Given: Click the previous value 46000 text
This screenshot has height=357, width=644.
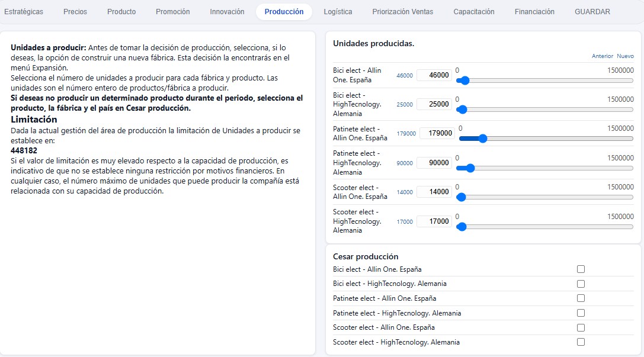Looking at the screenshot, I should pos(405,76).
